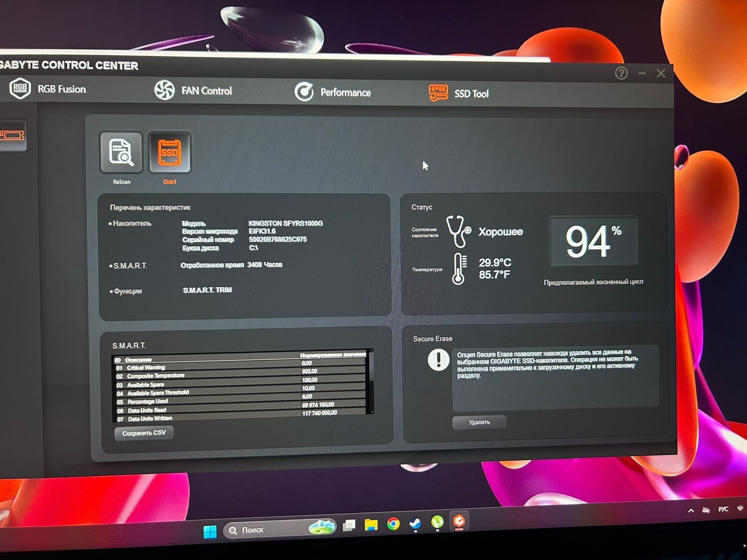Click the РУС language indicator

click(x=723, y=509)
